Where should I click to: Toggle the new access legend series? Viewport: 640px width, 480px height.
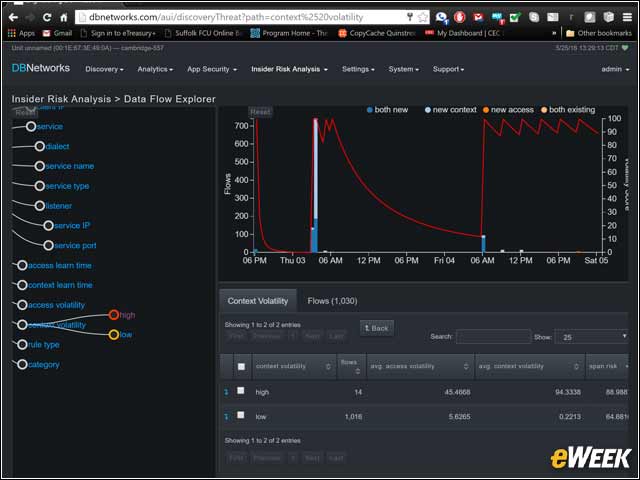tap(508, 110)
